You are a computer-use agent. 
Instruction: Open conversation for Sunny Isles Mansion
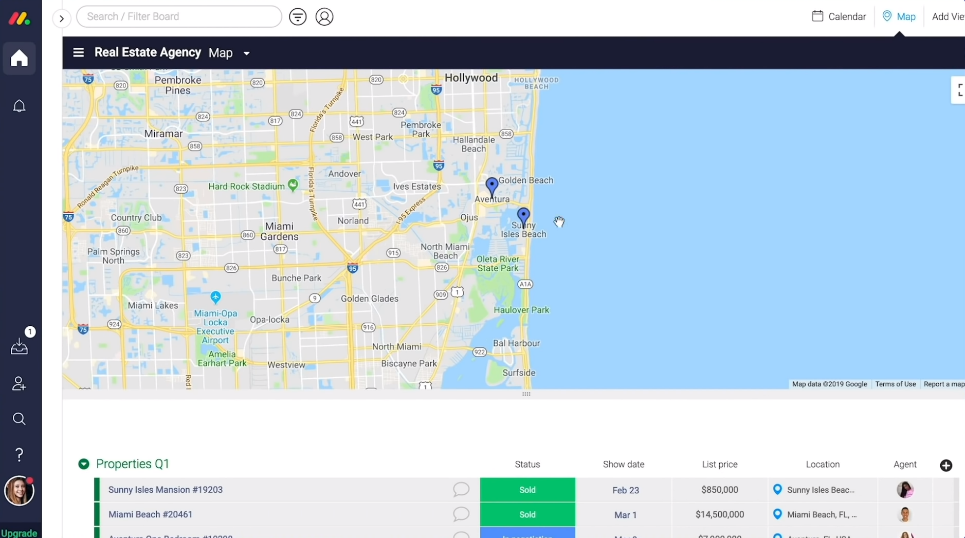[461, 489]
